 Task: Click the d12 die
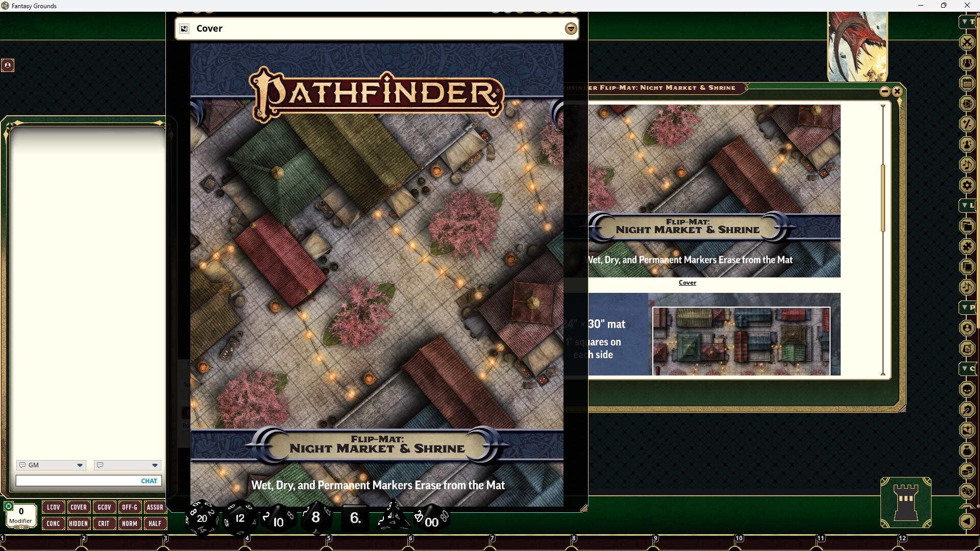pos(240,518)
